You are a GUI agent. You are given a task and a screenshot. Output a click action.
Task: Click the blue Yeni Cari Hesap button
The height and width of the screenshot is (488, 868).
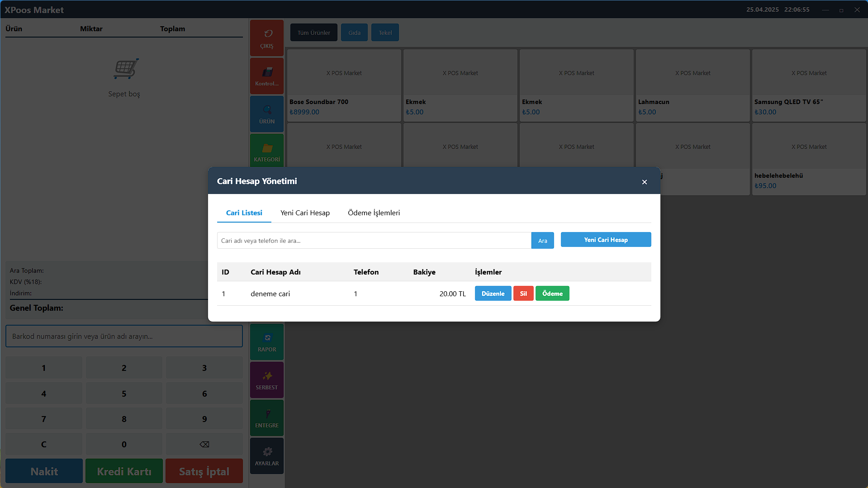605,240
